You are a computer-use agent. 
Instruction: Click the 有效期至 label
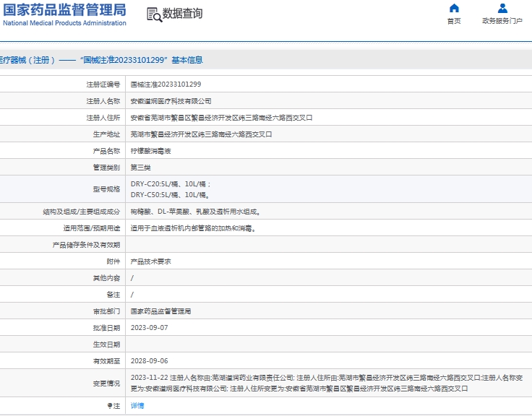106,361
